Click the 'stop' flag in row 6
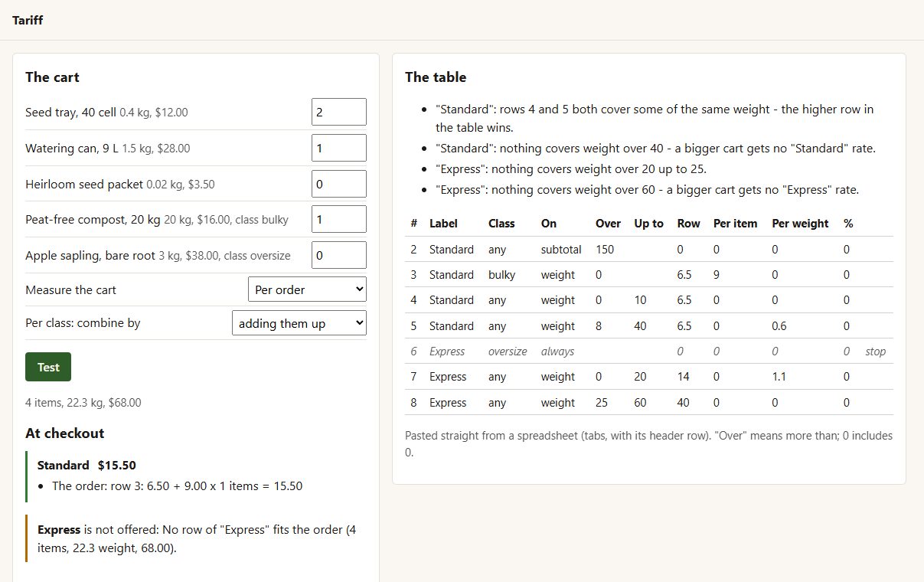Viewport: 924px width, 582px height. click(876, 351)
